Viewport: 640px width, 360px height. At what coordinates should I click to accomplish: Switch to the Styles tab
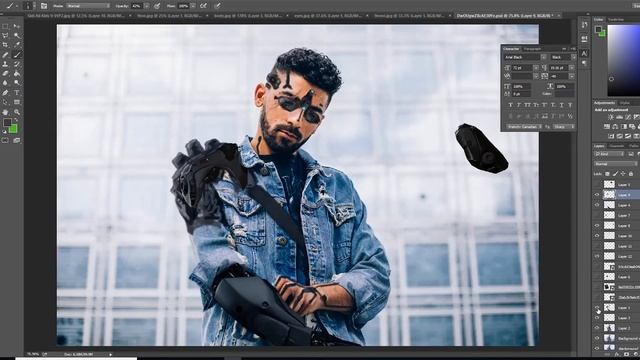(x=624, y=103)
